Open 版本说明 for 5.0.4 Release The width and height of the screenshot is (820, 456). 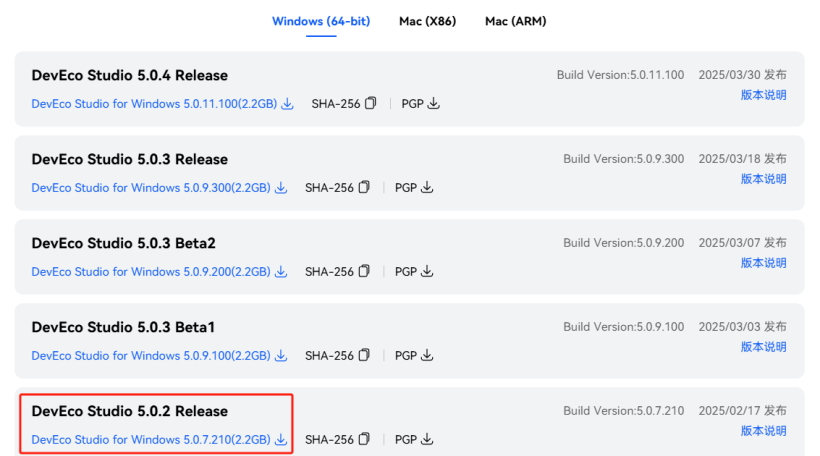pyautogui.click(x=764, y=95)
